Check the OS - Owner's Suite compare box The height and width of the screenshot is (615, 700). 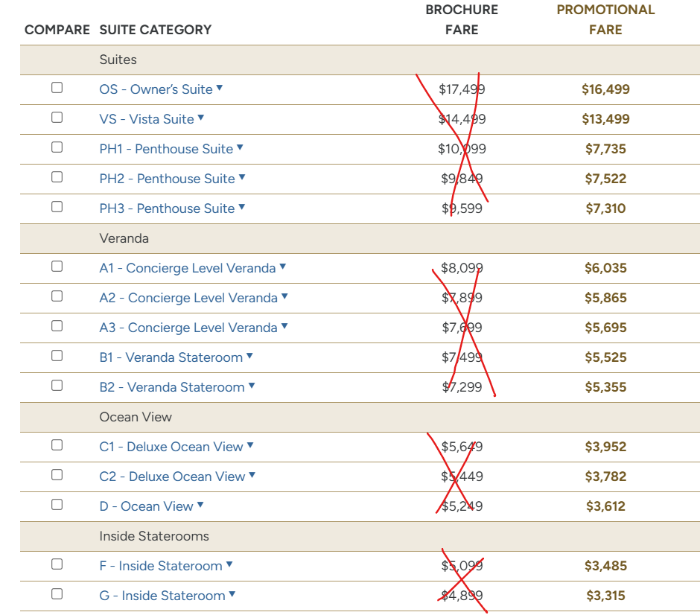(x=57, y=88)
